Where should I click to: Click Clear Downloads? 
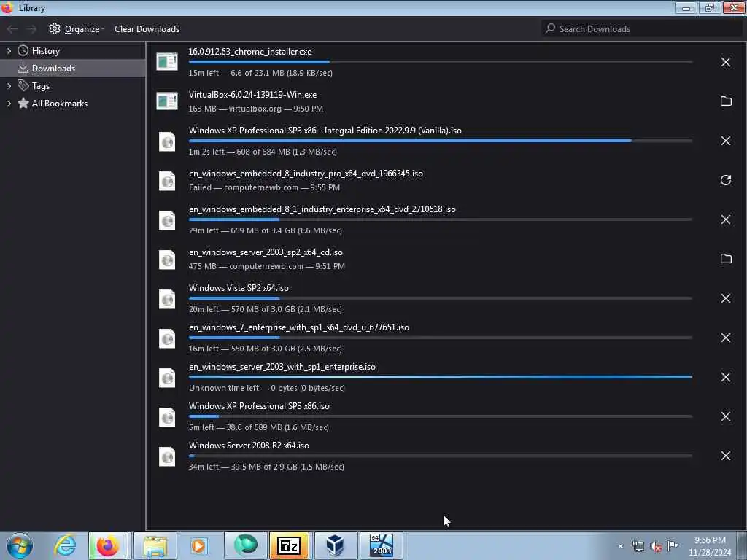click(147, 29)
